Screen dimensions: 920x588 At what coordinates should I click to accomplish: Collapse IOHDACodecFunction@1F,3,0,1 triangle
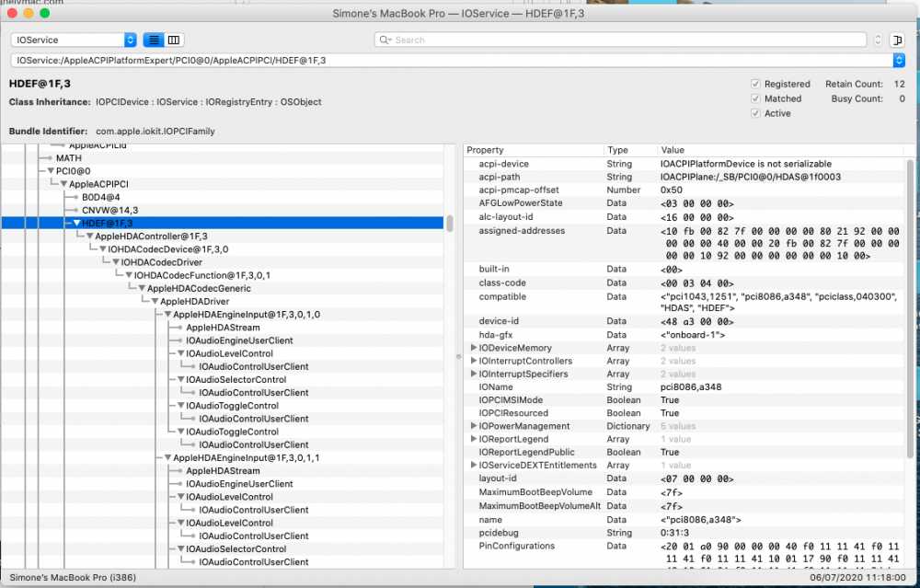129,275
